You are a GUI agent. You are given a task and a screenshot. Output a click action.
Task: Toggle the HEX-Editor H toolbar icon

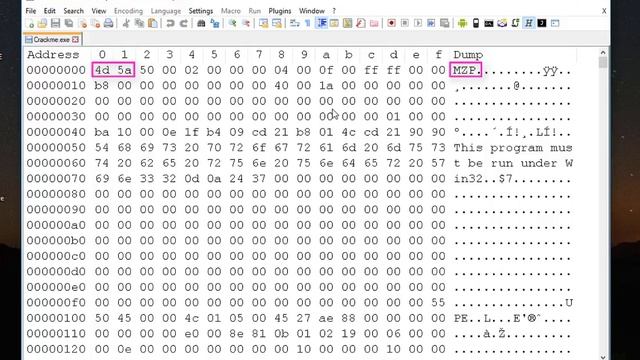[529, 24]
